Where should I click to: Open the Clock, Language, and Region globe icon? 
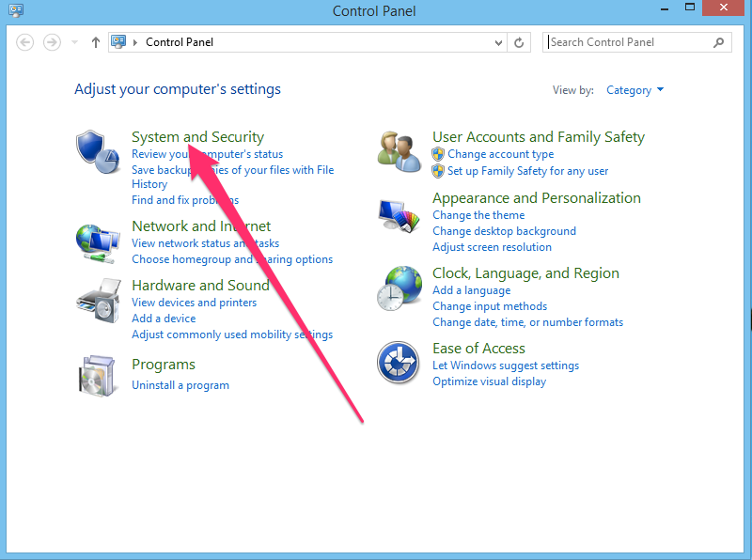399,288
